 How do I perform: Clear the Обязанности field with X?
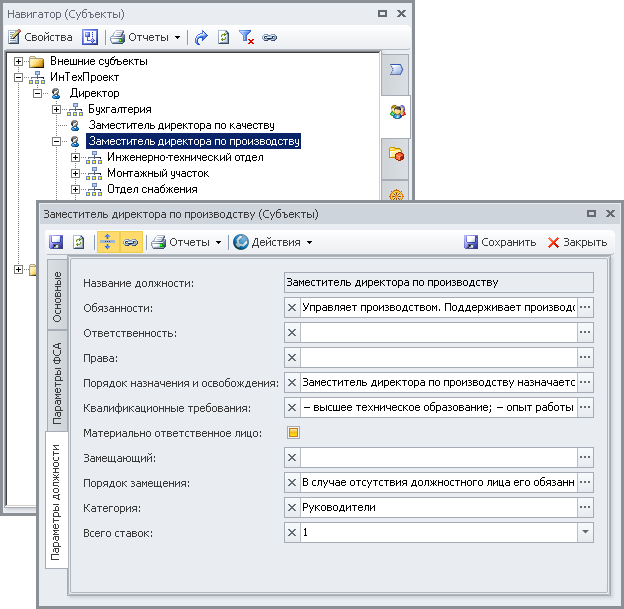(x=292, y=308)
